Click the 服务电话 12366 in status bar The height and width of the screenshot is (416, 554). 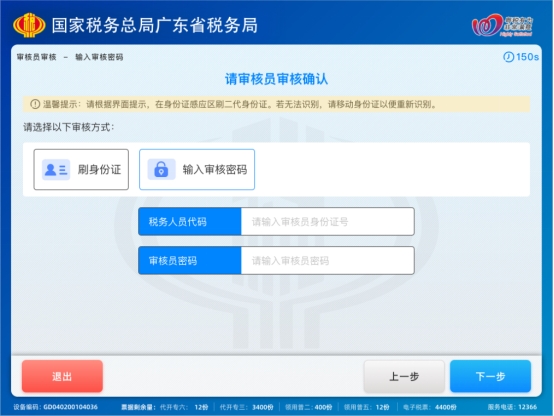click(x=512, y=407)
